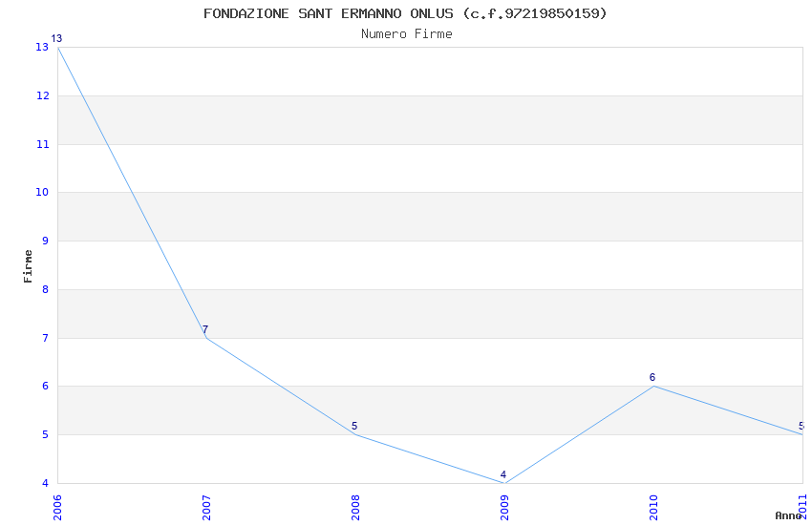Click the chart title FONDAZIONE SANT ERMANNO ONLUS
Screen dimensions: 812x525
405,13
